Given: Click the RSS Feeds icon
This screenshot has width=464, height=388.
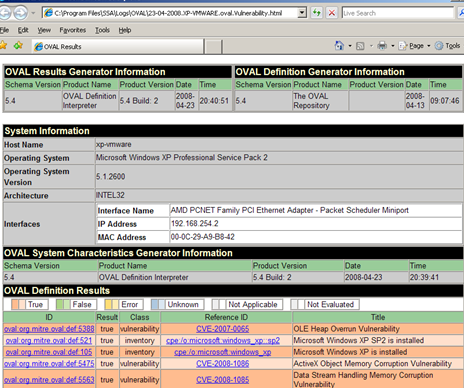Looking at the screenshot, I should pos(360,46).
